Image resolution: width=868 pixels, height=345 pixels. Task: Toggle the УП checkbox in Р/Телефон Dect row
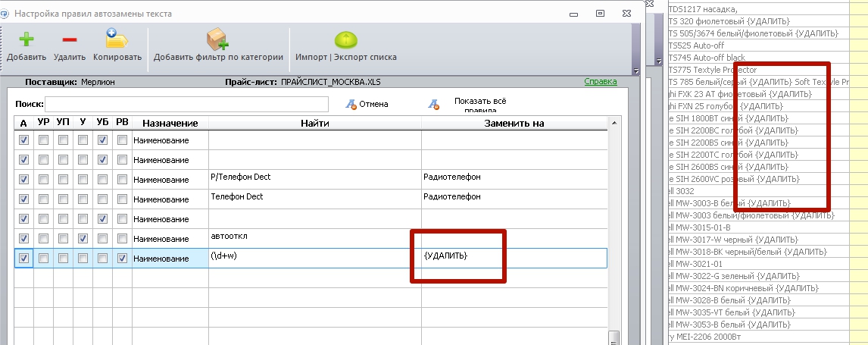[x=63, y=180]
